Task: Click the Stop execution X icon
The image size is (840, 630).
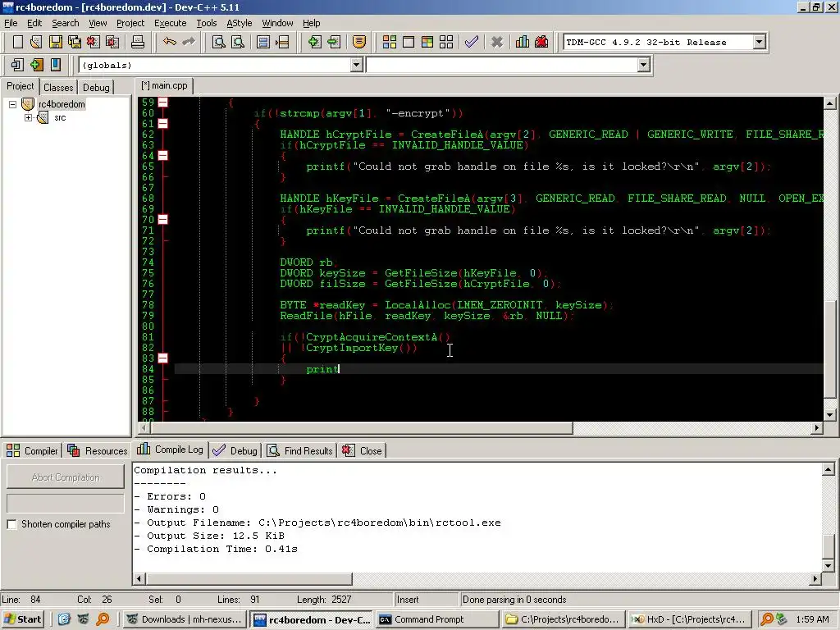Action: pyautogui.click(x=497, y=42)
